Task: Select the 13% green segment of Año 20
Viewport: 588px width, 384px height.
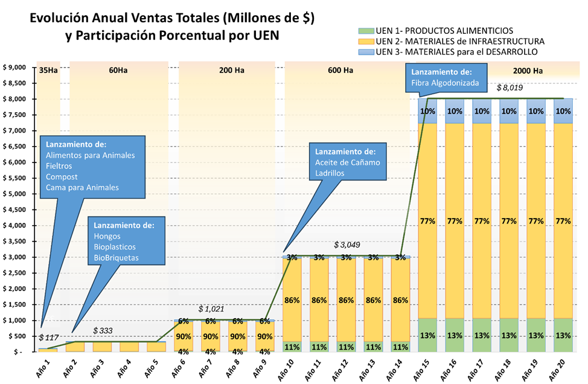Action: click(x=563, y=335)
